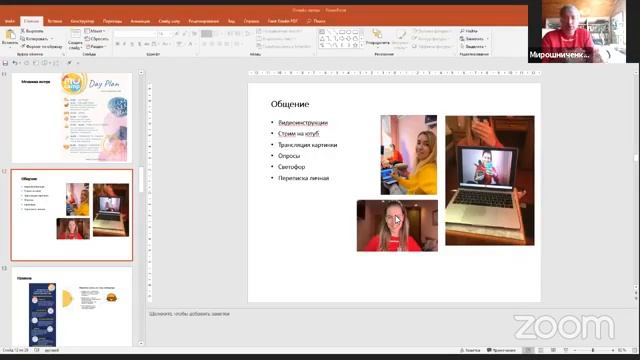
Task: Click the Notes (Заметки) status bar button
Action: (x=470, y=350)
